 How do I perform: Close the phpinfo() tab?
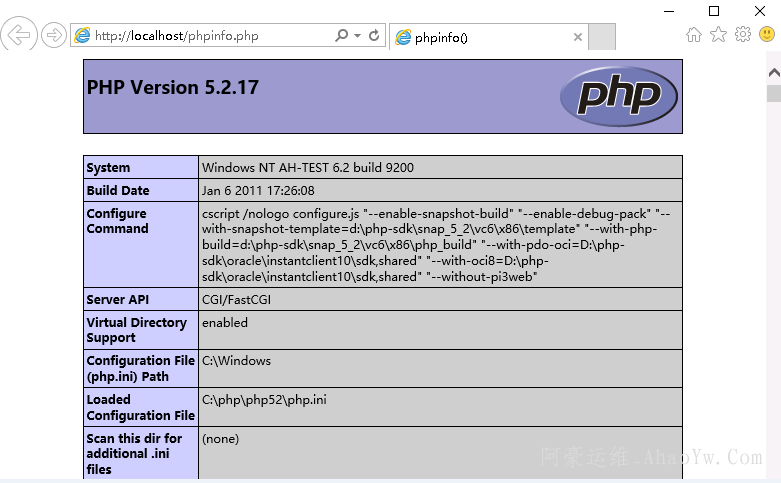tap(577, 37)
